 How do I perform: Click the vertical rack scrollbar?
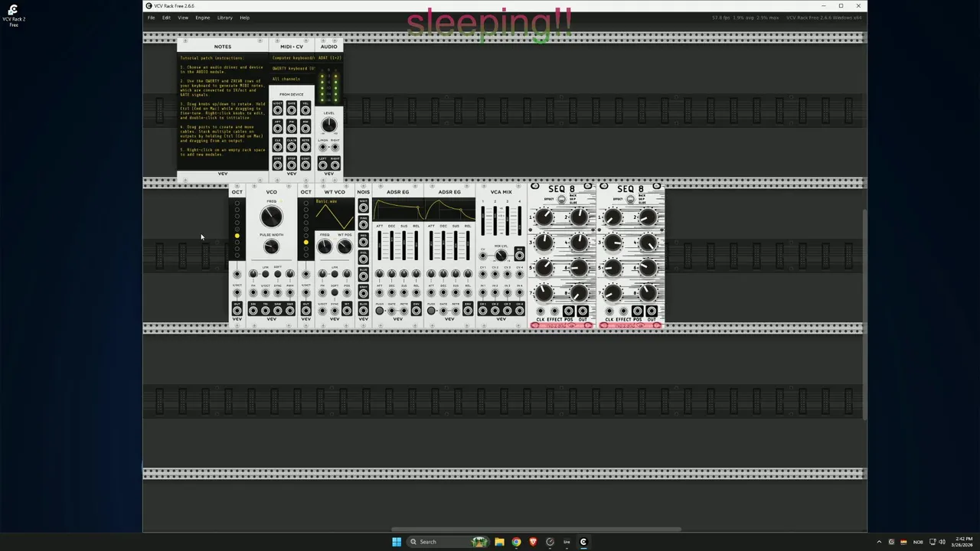[x=865, y=314]
